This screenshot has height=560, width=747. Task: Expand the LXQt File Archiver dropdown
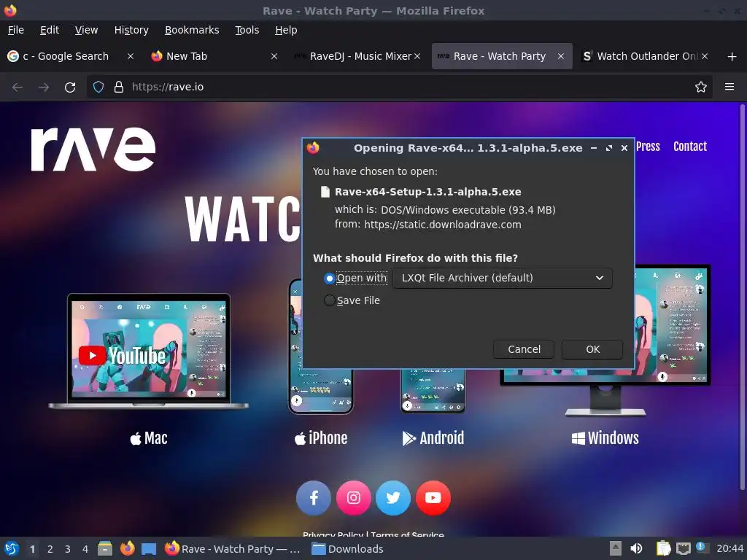pyautogui.click(x=503, y=278)
